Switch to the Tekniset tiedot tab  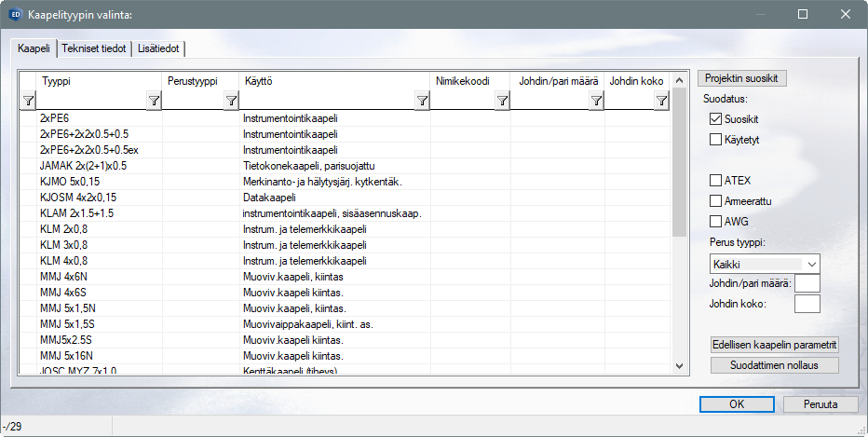(x=94, y=48)
